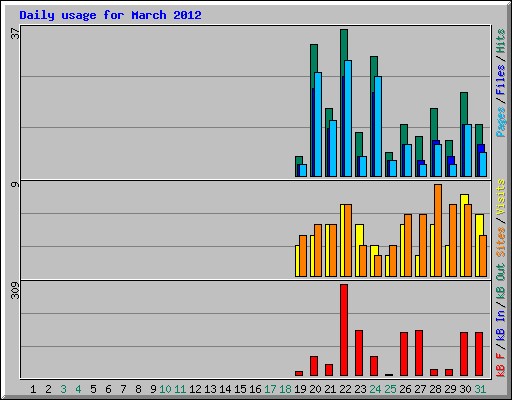
Task: Click day label "28" on the x-axis
Action: (435, 389)
